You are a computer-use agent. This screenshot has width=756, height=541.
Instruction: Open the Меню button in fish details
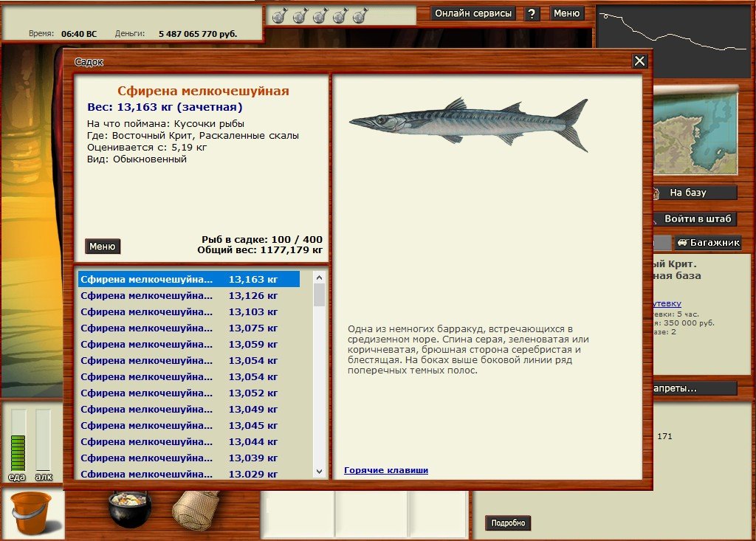tap(102, 247)
